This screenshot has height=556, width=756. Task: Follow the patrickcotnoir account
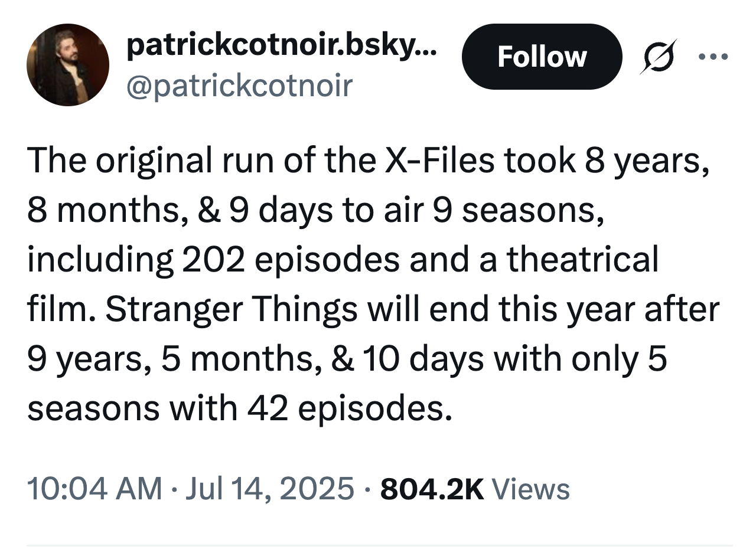tap(542, 57)
